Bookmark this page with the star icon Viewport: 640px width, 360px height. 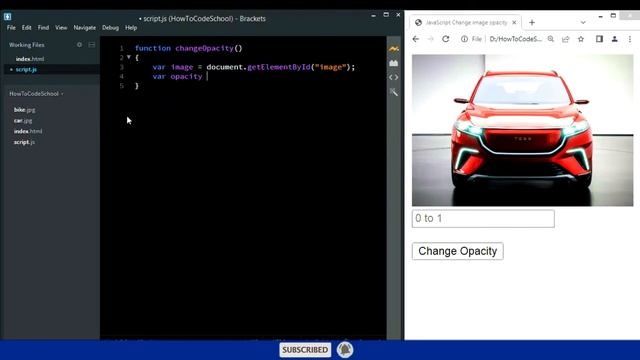pyautogui.click(x=581, y=39)
